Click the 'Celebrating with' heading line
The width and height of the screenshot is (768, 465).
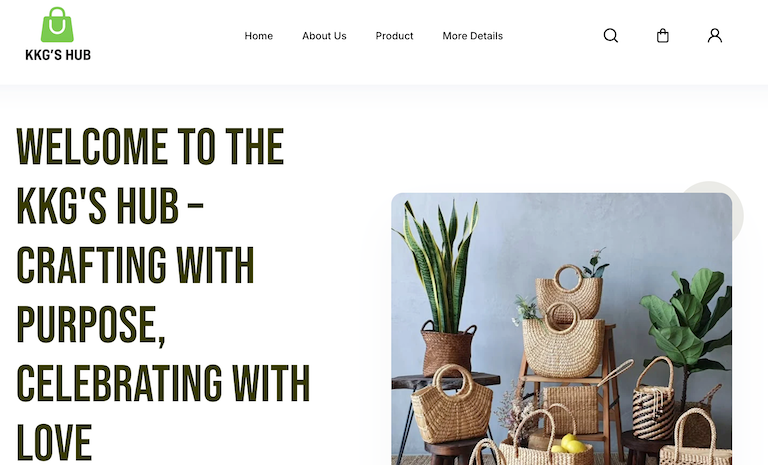[164, 383]
